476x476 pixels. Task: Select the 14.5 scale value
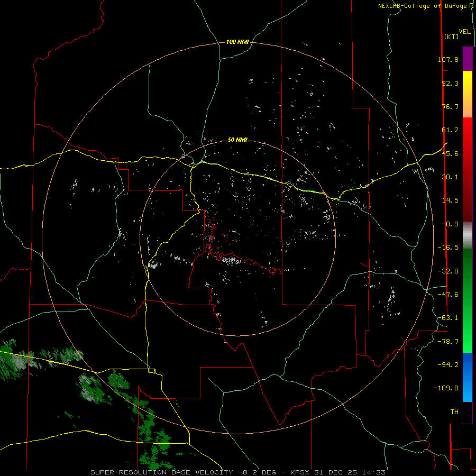450,200
